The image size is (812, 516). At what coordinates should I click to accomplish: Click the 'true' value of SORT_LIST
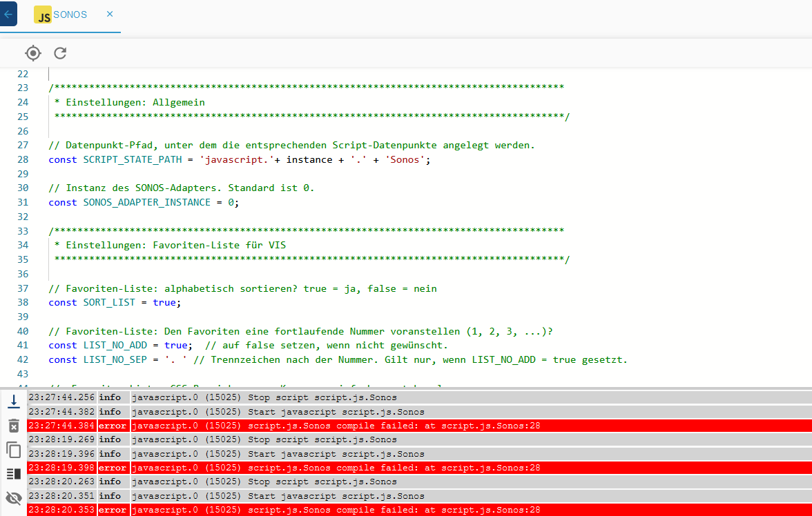[164, 303]
